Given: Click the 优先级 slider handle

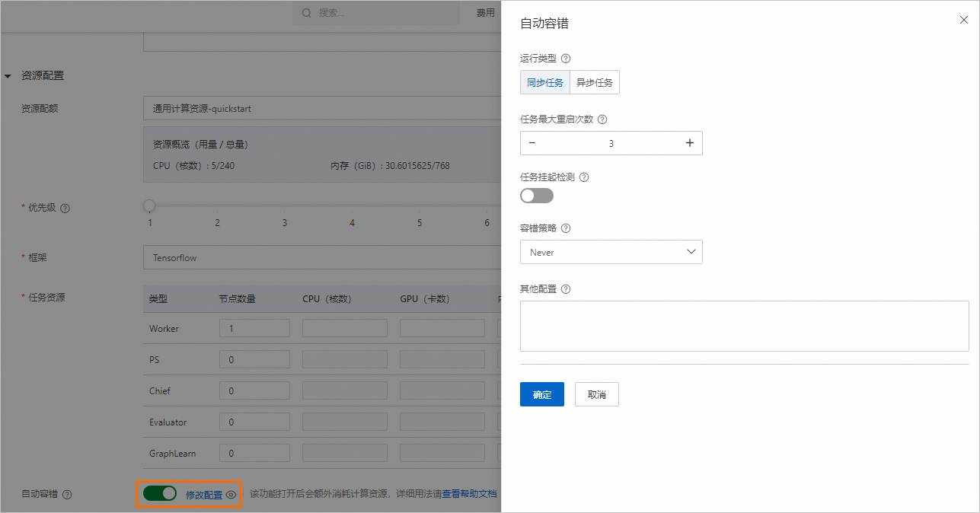Looking at the screenshot, I should (149, 206).
